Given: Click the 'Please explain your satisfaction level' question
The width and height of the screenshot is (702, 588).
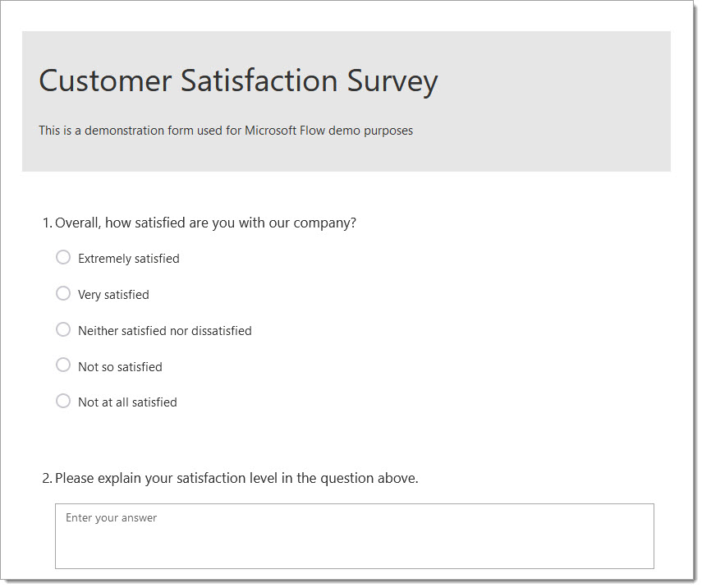Looking at the screenshot, I should pos(166,478).
